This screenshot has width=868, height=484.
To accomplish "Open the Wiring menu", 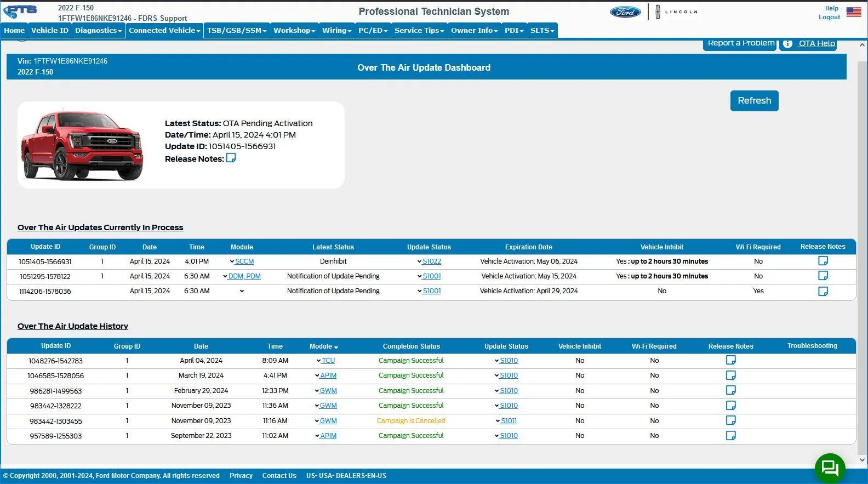I will [x=336, y=31].
